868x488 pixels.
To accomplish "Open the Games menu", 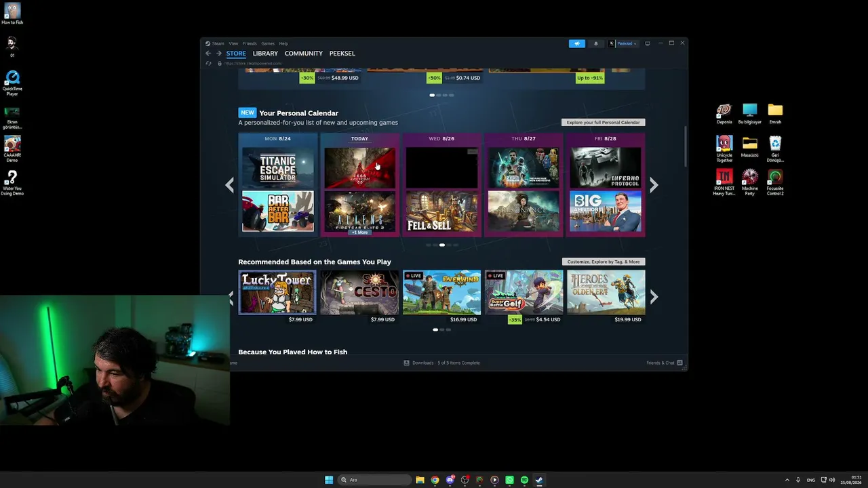I will pos(268,43).
